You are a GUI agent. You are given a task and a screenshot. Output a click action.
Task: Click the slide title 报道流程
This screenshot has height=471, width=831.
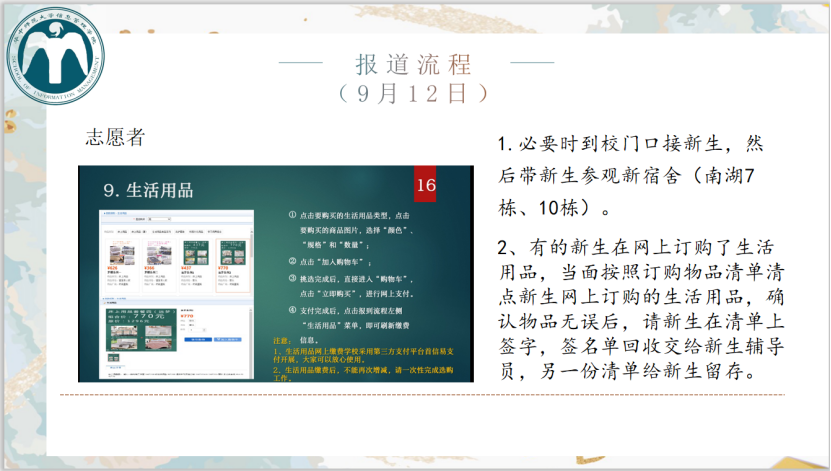point(413,64)
